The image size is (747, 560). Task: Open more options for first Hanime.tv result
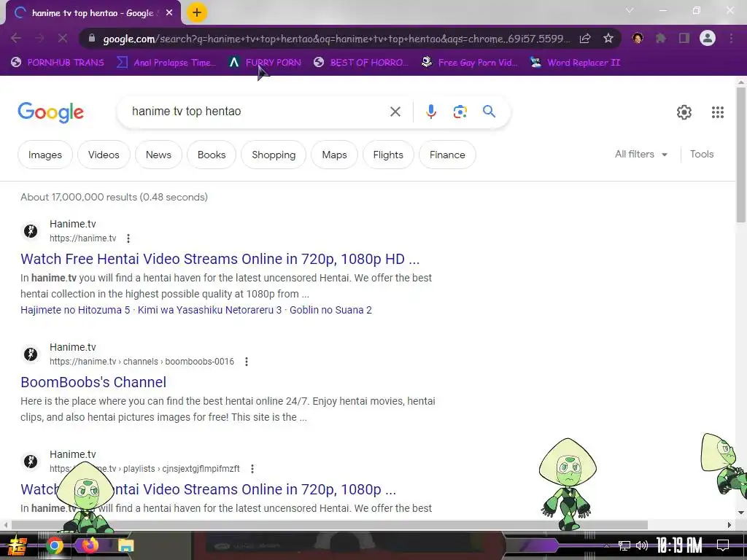tap(128, 238)
